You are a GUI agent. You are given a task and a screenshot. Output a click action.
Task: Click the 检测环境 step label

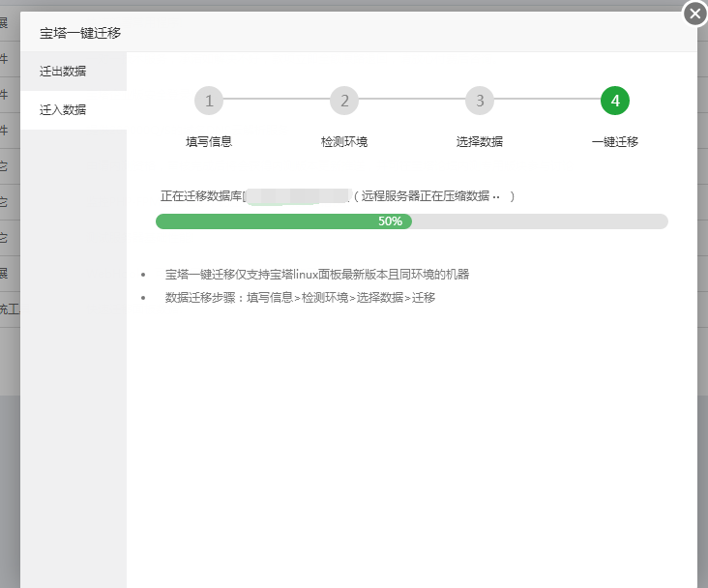pos(344,142)
